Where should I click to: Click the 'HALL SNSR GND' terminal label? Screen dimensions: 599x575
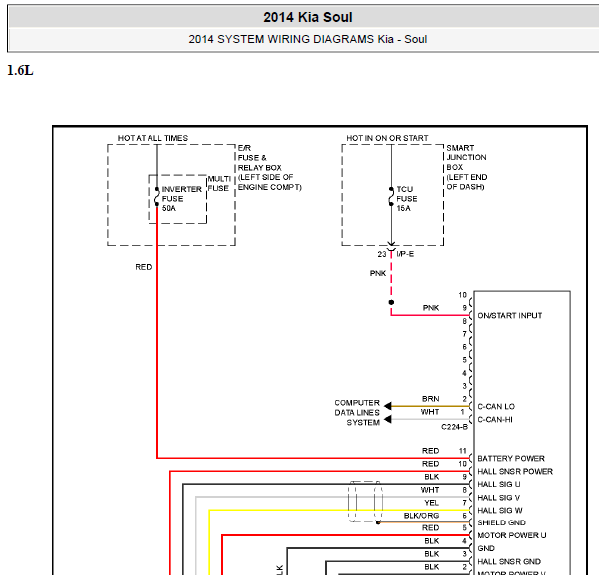(x=509, y=562)
